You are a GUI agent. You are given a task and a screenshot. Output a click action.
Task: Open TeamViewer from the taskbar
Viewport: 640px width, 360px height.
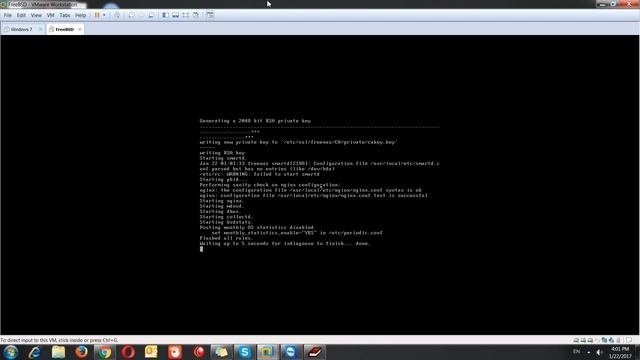(291, 352)
